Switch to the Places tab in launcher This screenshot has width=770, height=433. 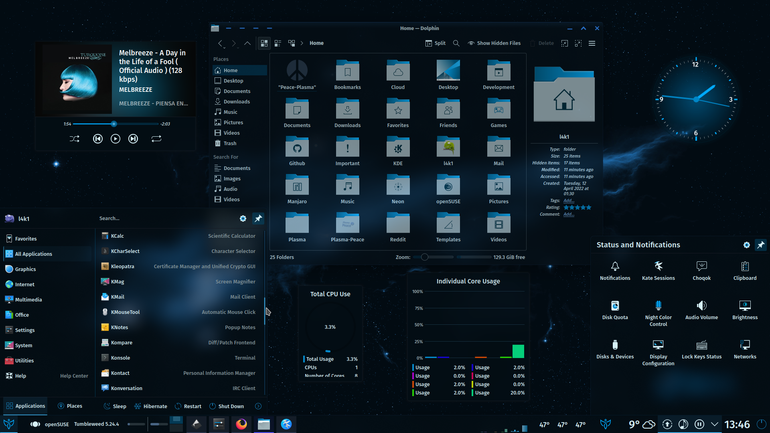click(70, 406)
